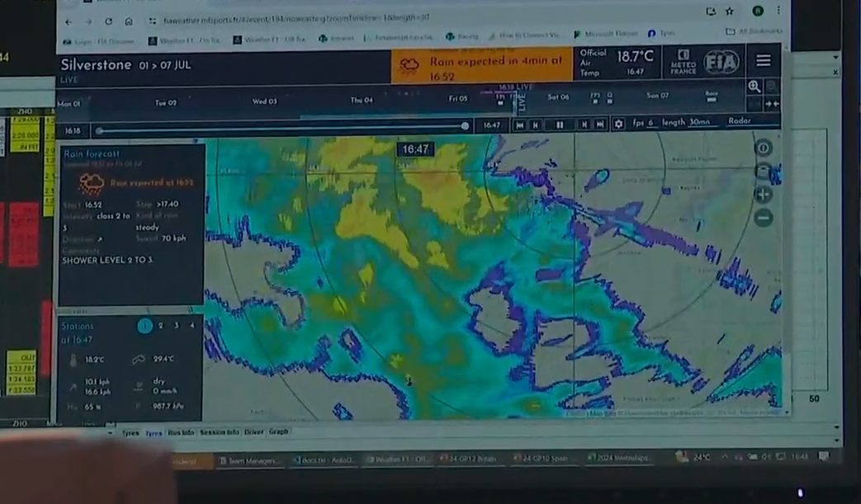Click the FIA logo
This screenshot has width=861, height=504.
721,62
